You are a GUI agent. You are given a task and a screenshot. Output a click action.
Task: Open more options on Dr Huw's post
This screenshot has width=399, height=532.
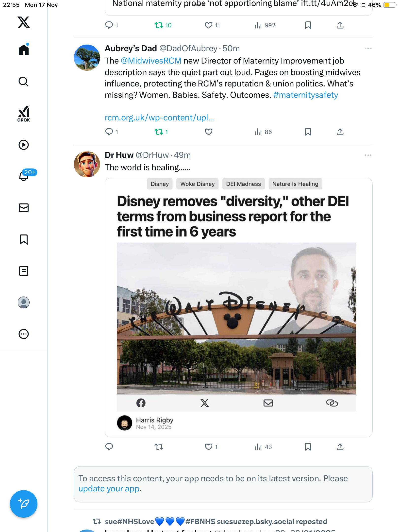[368, 155]
